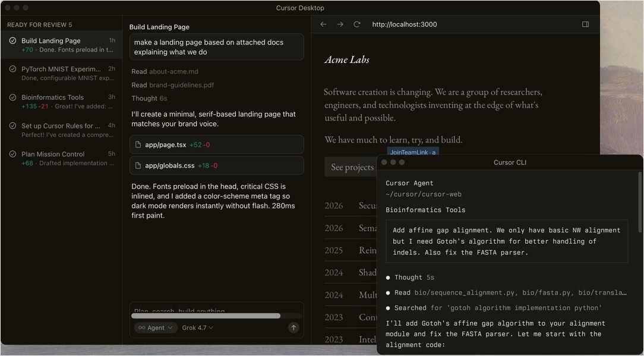
Task: Click the READY FOR REVIEW 5 header
Action: 39,25
